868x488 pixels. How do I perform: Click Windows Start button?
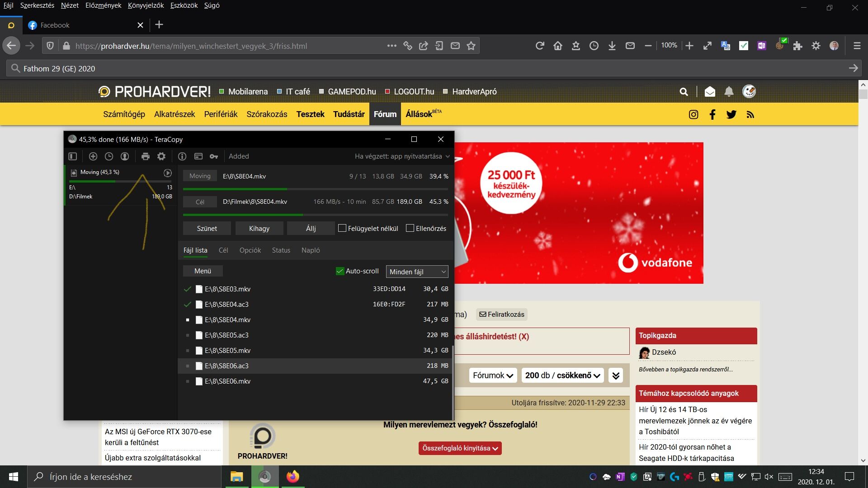14,477
